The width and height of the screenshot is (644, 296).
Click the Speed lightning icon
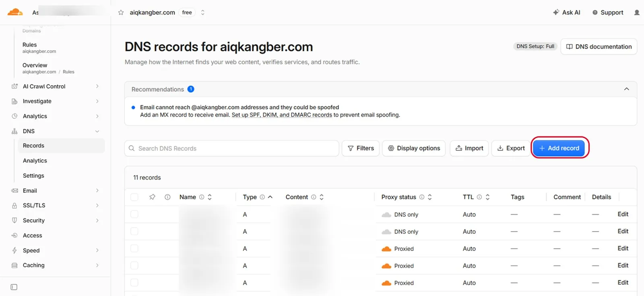(x=14, y=251)
